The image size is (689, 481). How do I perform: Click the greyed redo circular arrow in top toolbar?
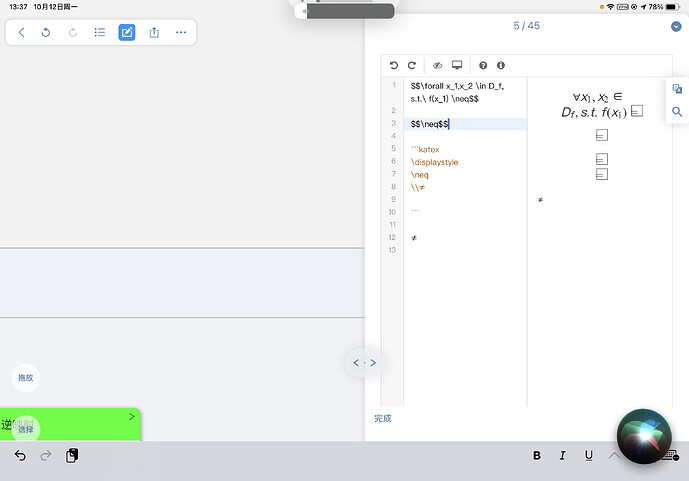pos(73,33)
